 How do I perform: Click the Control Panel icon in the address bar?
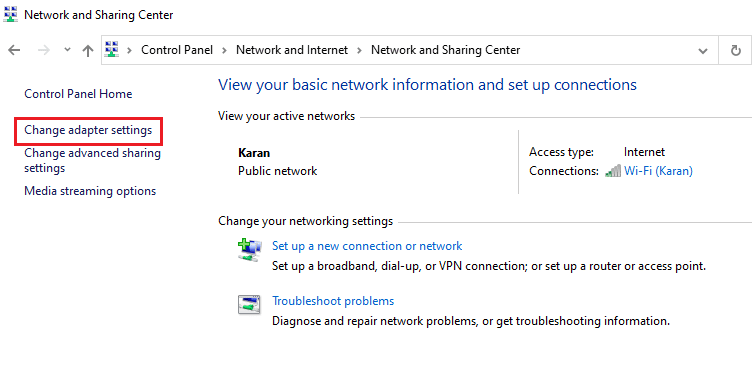[112, 49]
